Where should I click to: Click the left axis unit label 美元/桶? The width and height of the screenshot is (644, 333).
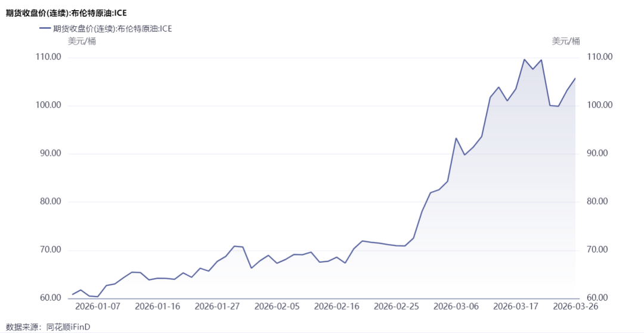(x=82, y=41)
